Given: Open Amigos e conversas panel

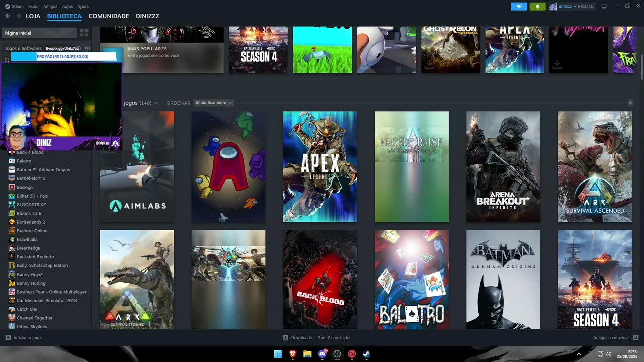Looking at the screenshot, I should point(616,338).
